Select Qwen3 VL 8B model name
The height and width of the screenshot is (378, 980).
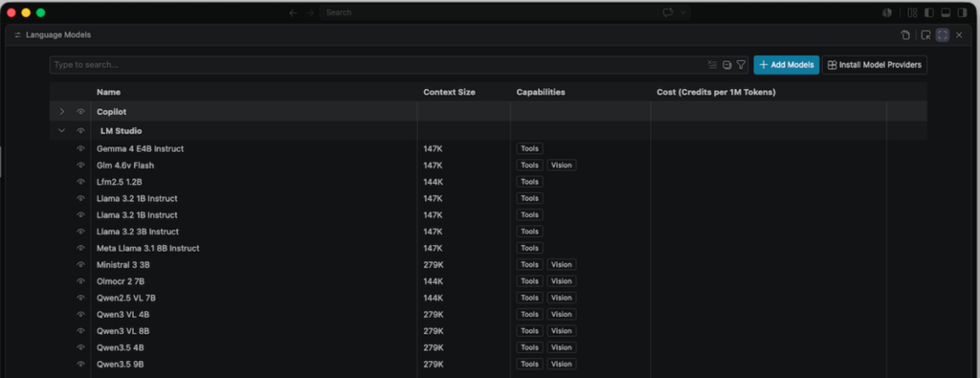tap(123, 330)
